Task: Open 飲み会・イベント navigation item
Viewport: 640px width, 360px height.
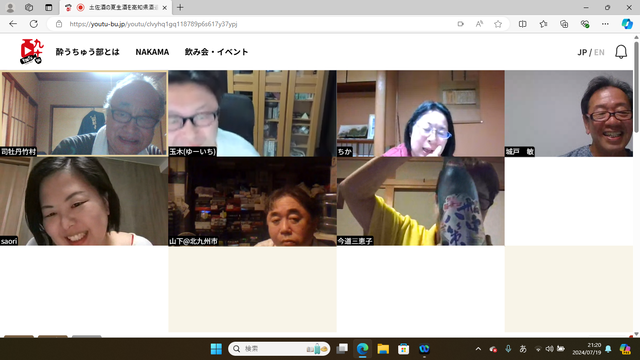Action: tap(216, 52)
